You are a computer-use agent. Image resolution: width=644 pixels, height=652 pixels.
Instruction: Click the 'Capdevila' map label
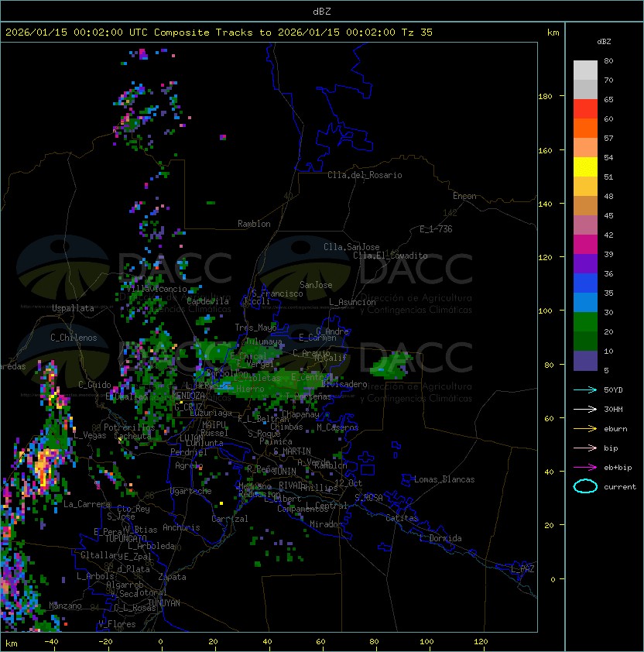tap(207, 301)
